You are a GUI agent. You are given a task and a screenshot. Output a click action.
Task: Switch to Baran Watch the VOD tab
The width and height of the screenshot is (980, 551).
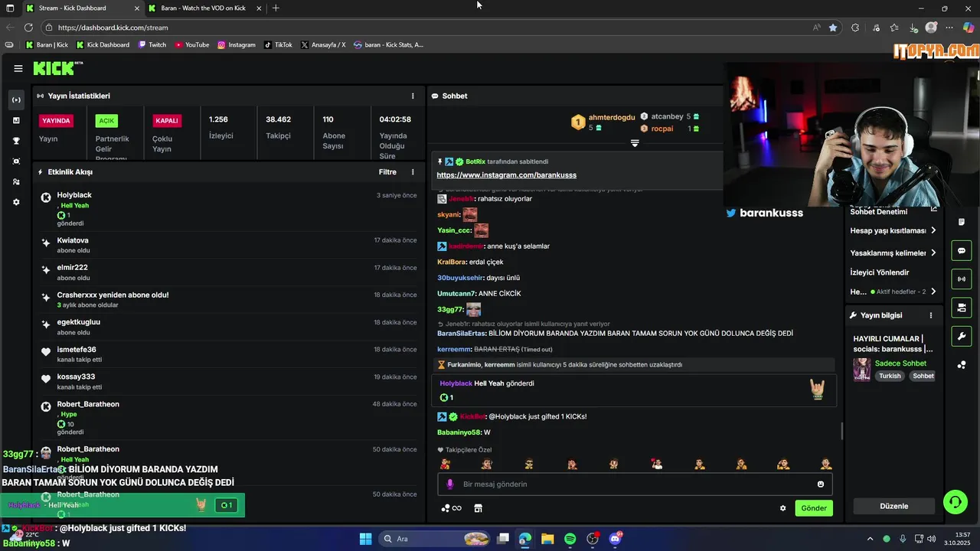205,8
